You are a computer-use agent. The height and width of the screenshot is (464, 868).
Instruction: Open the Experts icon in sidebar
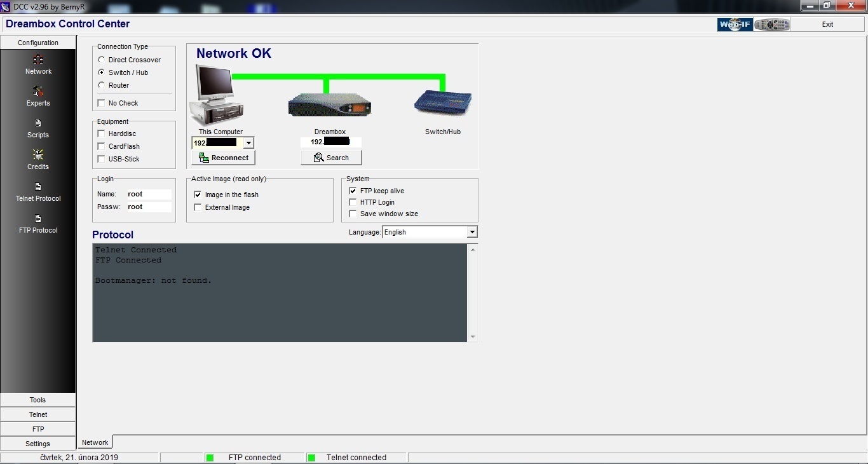pos(38,92)
